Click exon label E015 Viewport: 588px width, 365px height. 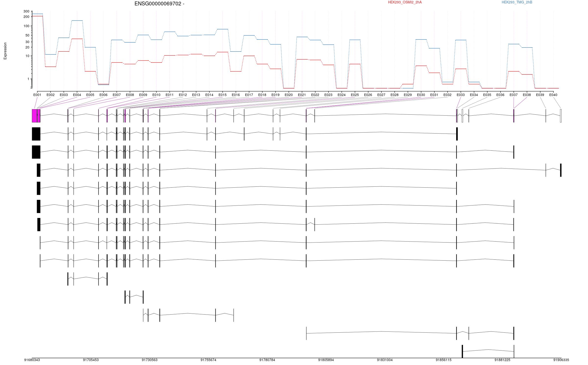(x=222, y=95)
